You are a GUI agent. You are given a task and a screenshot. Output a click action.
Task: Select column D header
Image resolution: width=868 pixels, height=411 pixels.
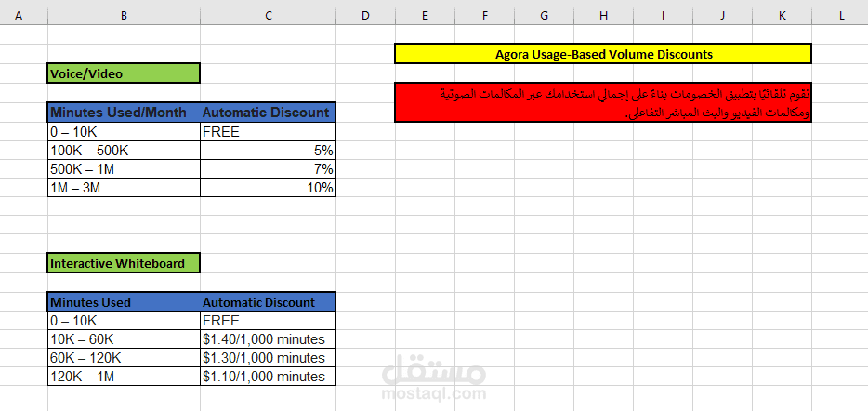point(365,16)
